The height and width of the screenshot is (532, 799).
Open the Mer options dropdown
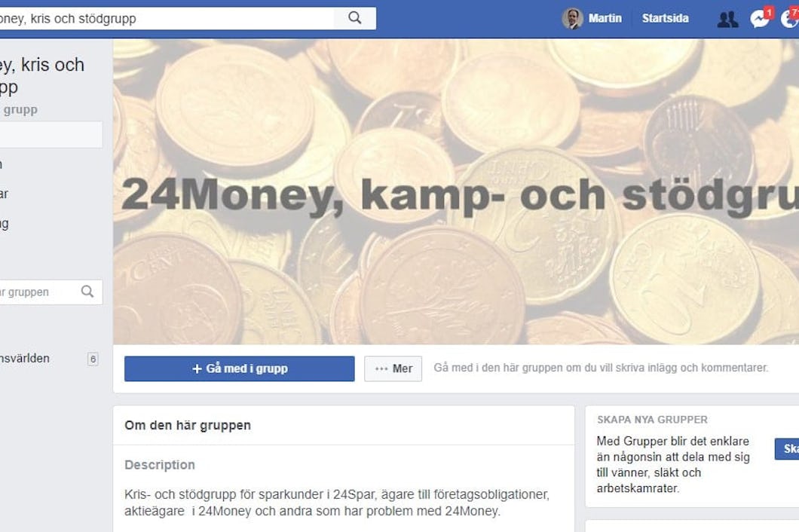(393, 368)
